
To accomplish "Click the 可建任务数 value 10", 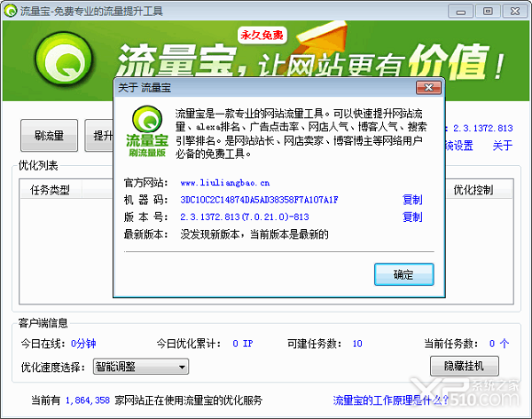I will (357, 344).
